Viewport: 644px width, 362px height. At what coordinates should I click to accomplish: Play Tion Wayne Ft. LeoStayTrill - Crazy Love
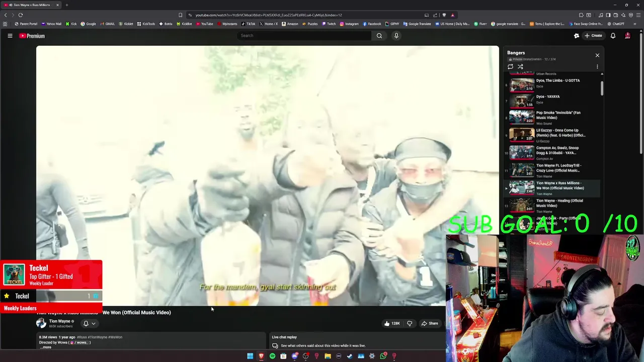click(552, 170)
